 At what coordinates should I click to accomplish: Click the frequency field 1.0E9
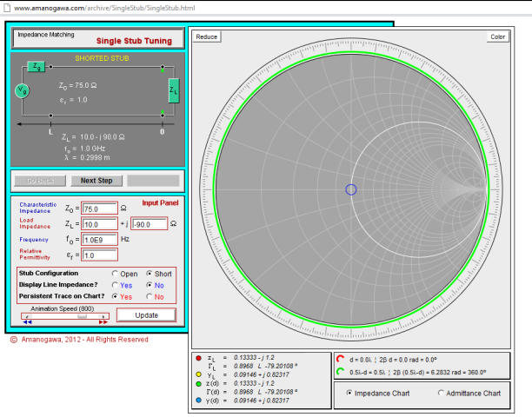(99, 240)
